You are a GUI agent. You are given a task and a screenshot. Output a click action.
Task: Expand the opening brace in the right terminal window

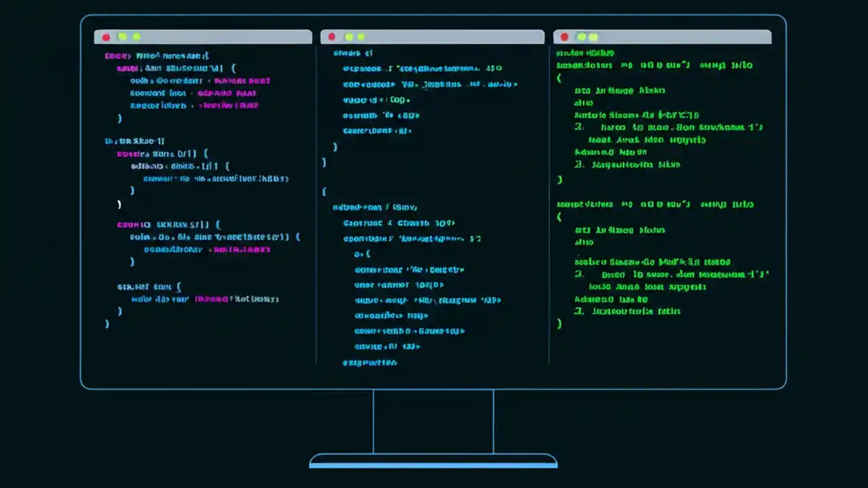click(x=558, y=77)
